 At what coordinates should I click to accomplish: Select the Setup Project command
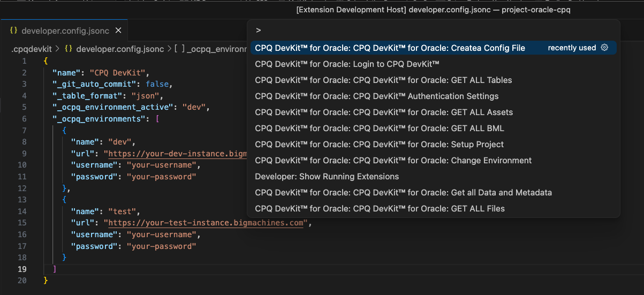point(433,144)
